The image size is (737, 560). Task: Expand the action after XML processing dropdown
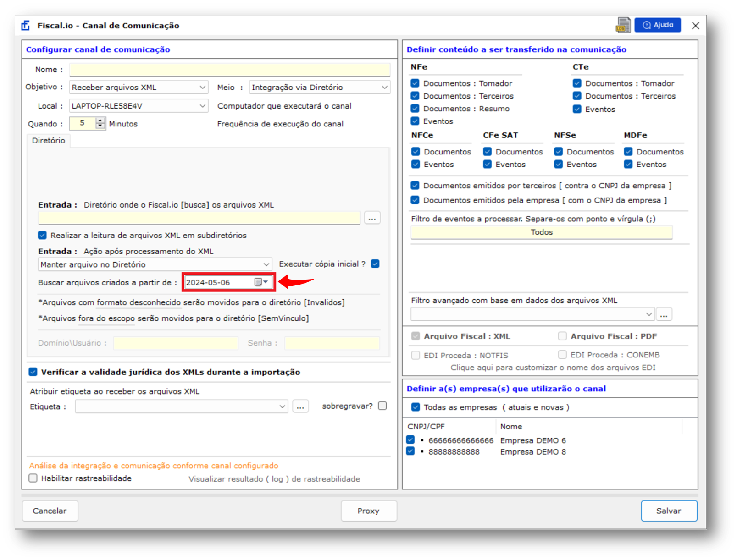tap(266, 264)
